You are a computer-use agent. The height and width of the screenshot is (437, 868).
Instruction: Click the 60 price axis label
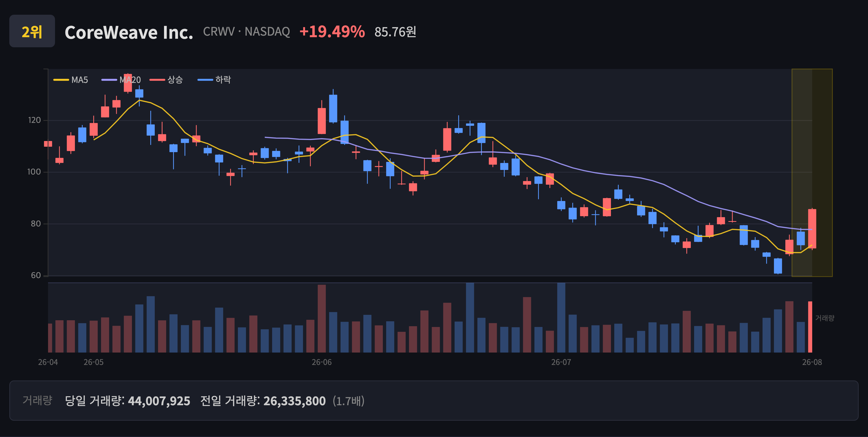pos(36,275)
